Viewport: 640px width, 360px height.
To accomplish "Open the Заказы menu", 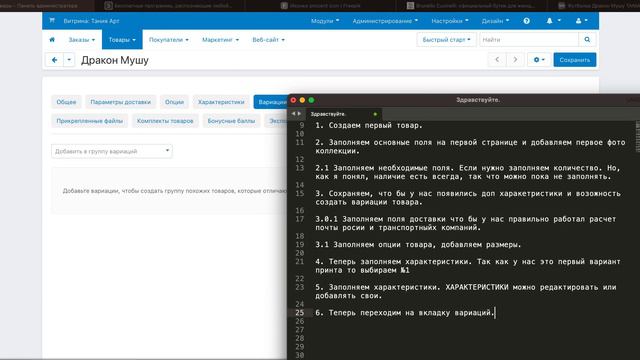I will (82, 40).
